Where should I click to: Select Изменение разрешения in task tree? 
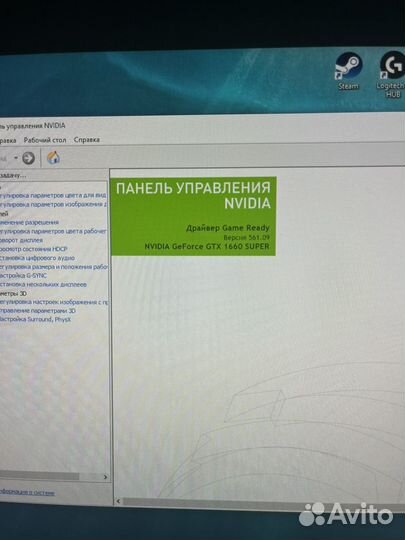click(x=29, y=222)
